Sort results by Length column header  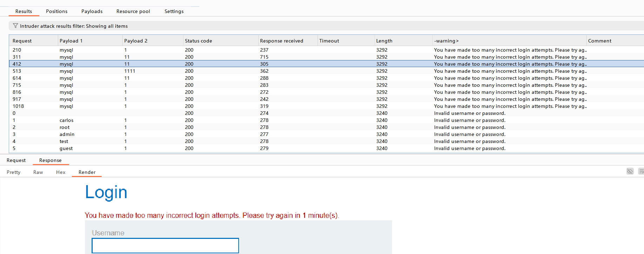tap(384, 41)
